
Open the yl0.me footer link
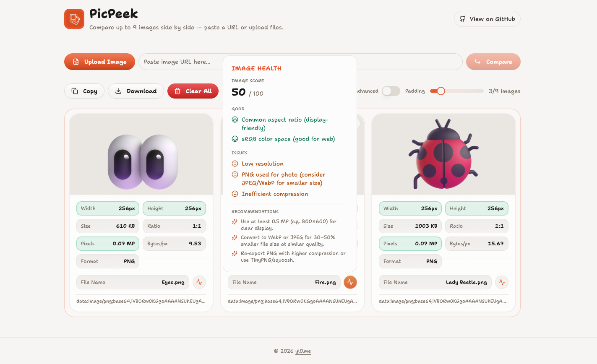[303, 351]
